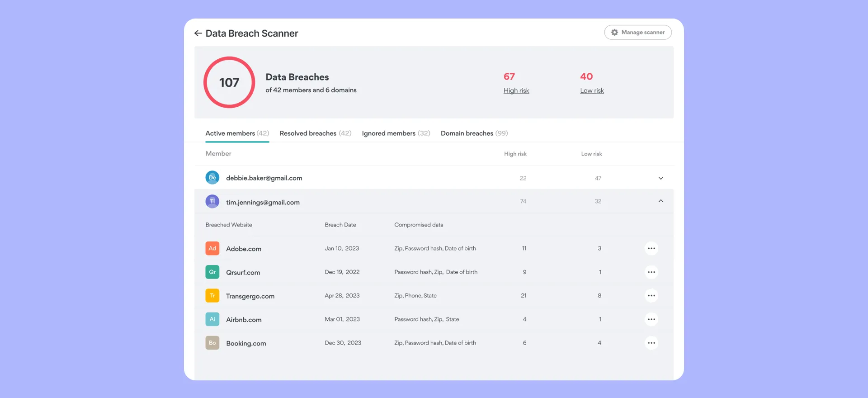Click the orange Adobe.com site icon
This screenshot has width=868, height=398.
click(212, 248)
